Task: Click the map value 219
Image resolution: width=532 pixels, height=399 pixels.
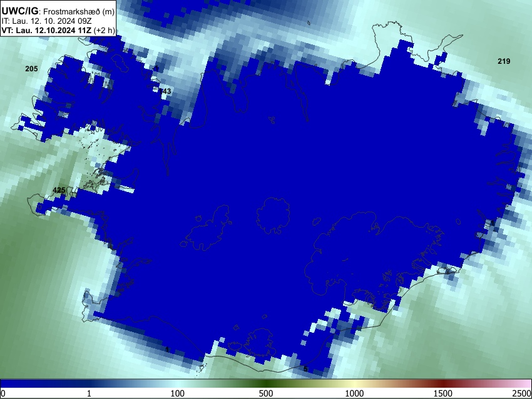Action: (x=504, y=61)
